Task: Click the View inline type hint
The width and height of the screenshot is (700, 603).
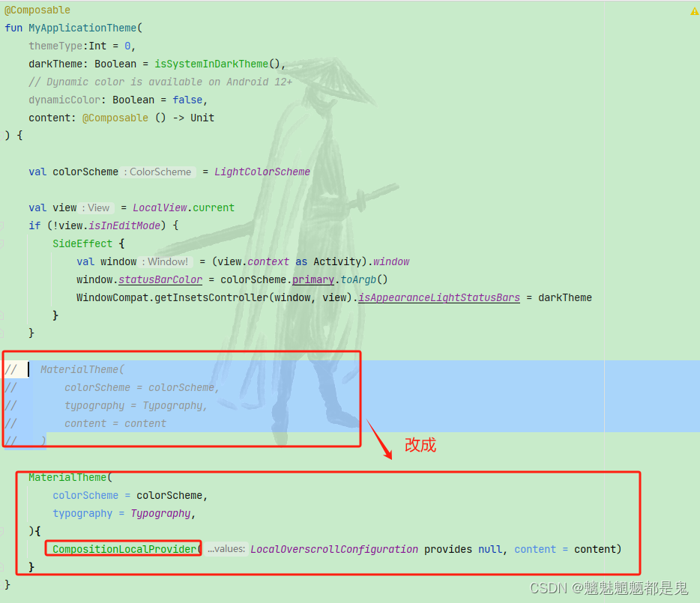Action: click(x=98, y=207)
